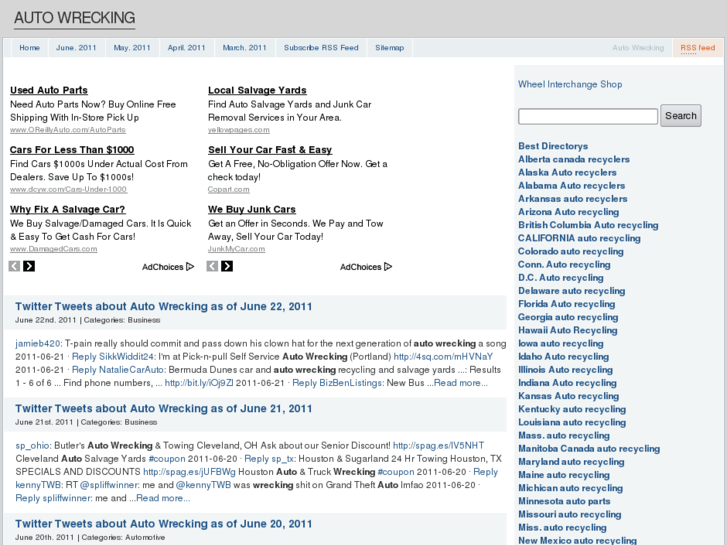The image size is (727, 545).
Task: Open Alaska Auto recyclers link
Action: pyautogui.click(x=567, y=173)
